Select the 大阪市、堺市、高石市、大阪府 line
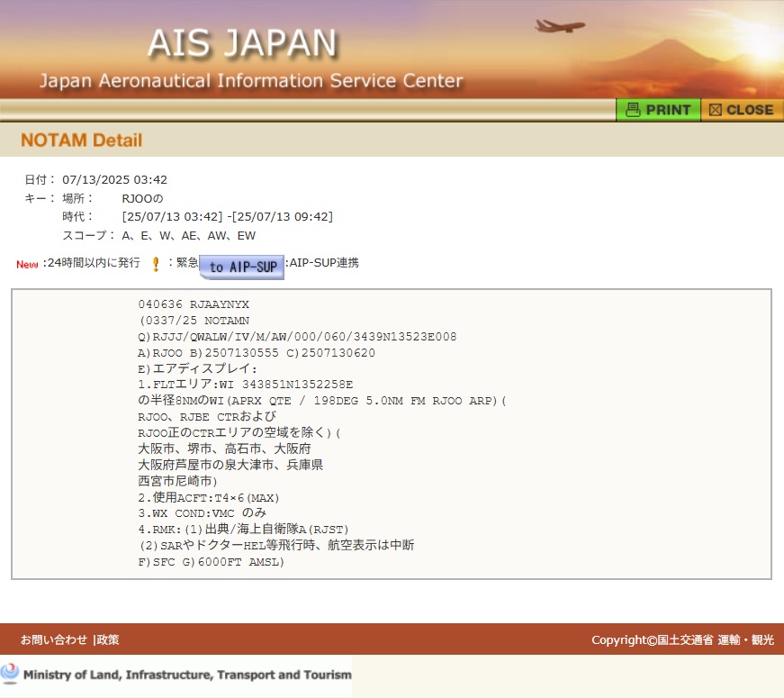784x698 pixels. click(x=224, y=449)
